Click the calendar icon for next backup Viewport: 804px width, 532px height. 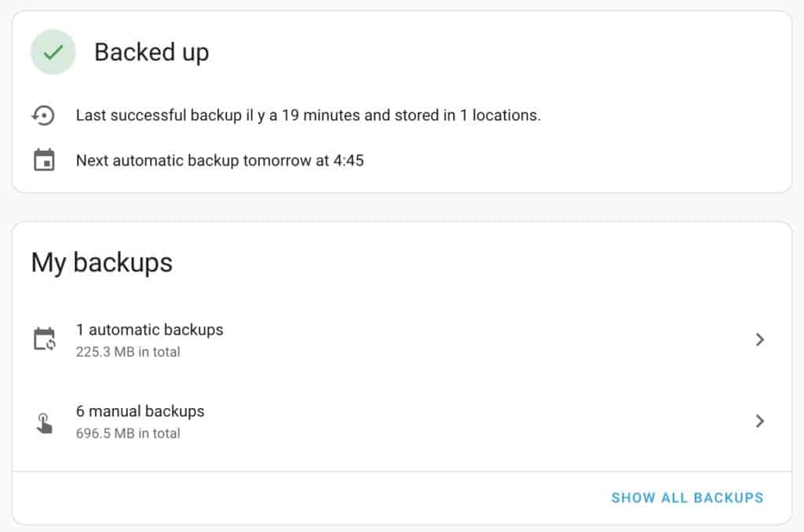point(44,160)
